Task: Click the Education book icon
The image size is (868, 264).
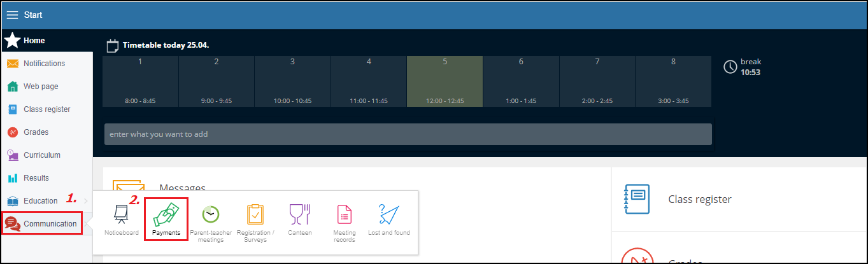Action: coord(12,201)
